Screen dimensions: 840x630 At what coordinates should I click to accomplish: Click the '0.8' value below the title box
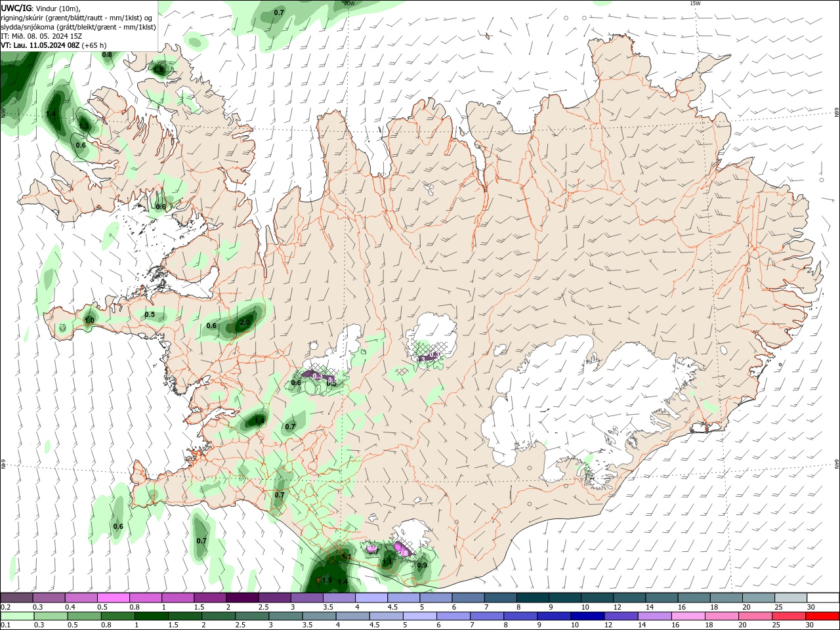click(107, 54)
